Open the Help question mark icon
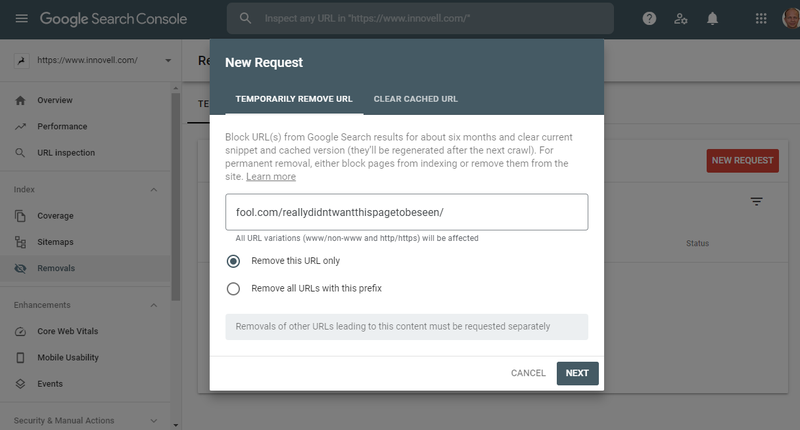 [649, 19]
